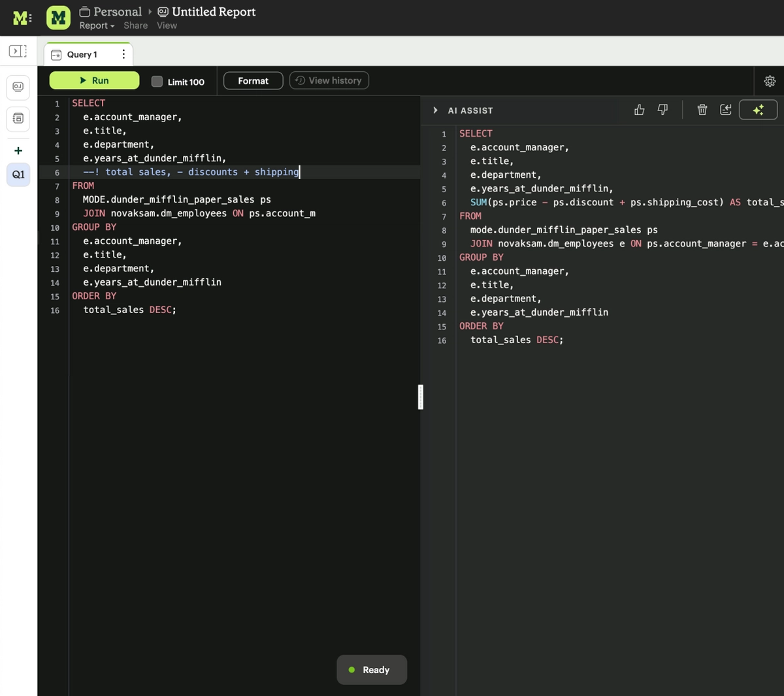The height and width of the screenshot is (696, 784).
Task: Select the Q1 query in the sidebar
Action: click(x=18, y=174)
